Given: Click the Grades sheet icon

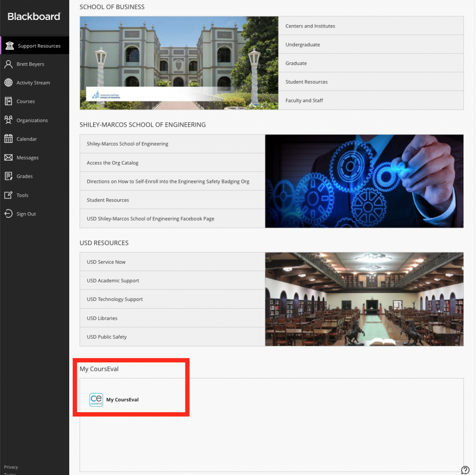Looking at the screenshot, I should tap(8, 176).
